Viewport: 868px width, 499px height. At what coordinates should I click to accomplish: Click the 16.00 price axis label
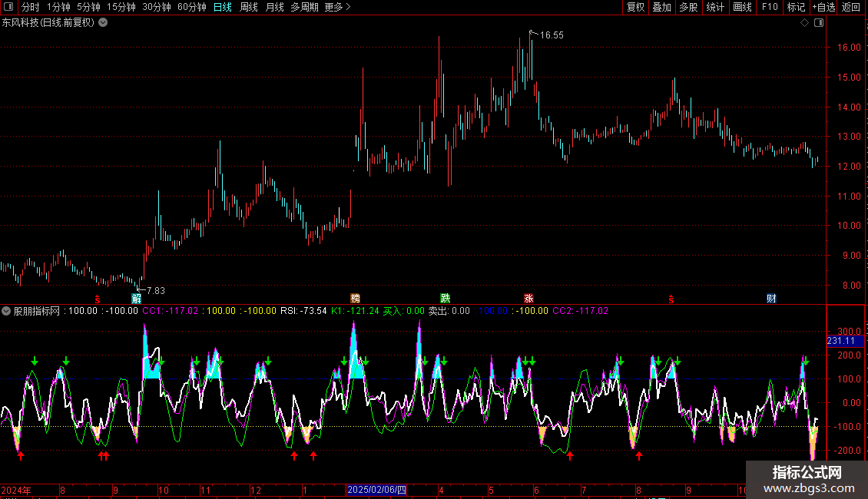click(x=849, y=48)
